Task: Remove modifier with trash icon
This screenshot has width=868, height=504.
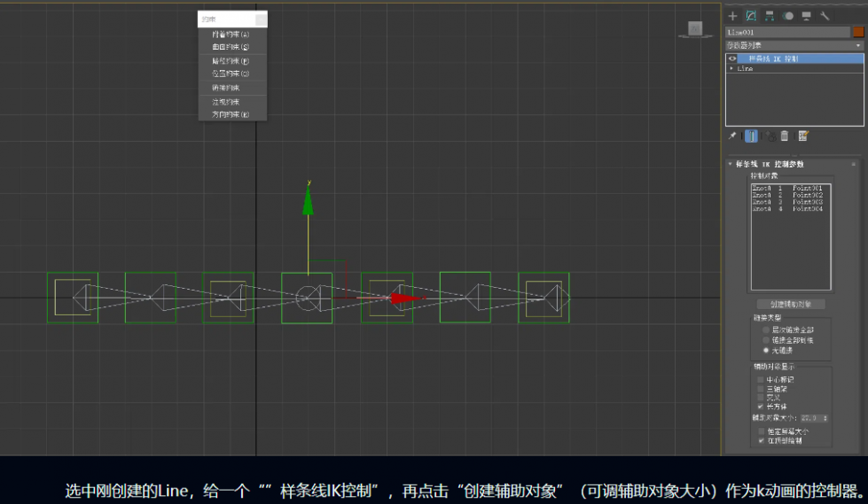Action: pos(785,136)
